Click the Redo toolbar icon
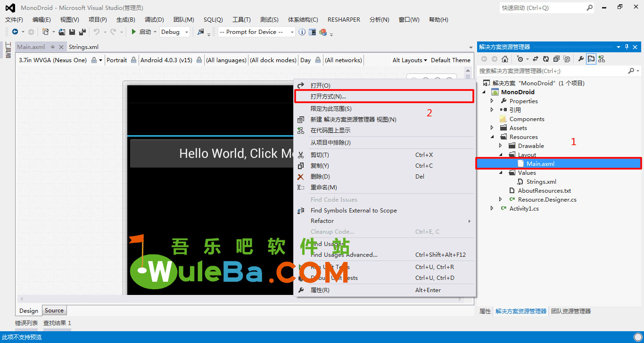 [x=113, y=32]
